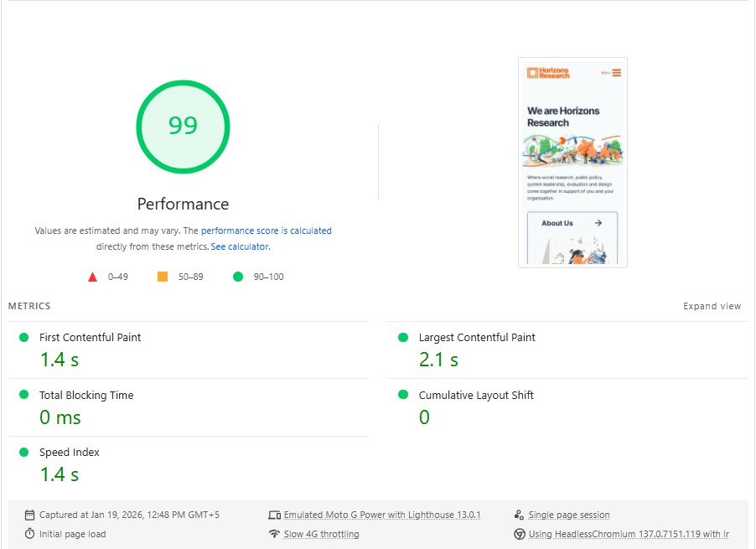This screenshot has width=756, height=549.
Task: Click the red triangle 0–49 score marker
Action: click(x=92, y=276)
